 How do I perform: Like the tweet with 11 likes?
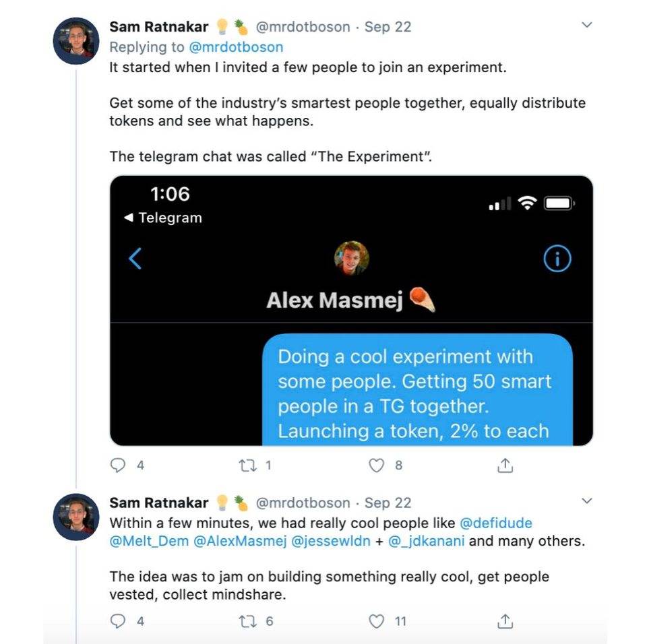pos(378,620)
